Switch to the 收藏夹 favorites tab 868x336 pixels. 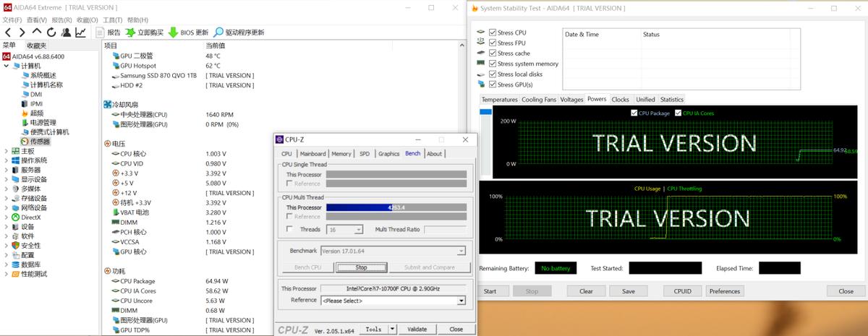click(36, 45)
